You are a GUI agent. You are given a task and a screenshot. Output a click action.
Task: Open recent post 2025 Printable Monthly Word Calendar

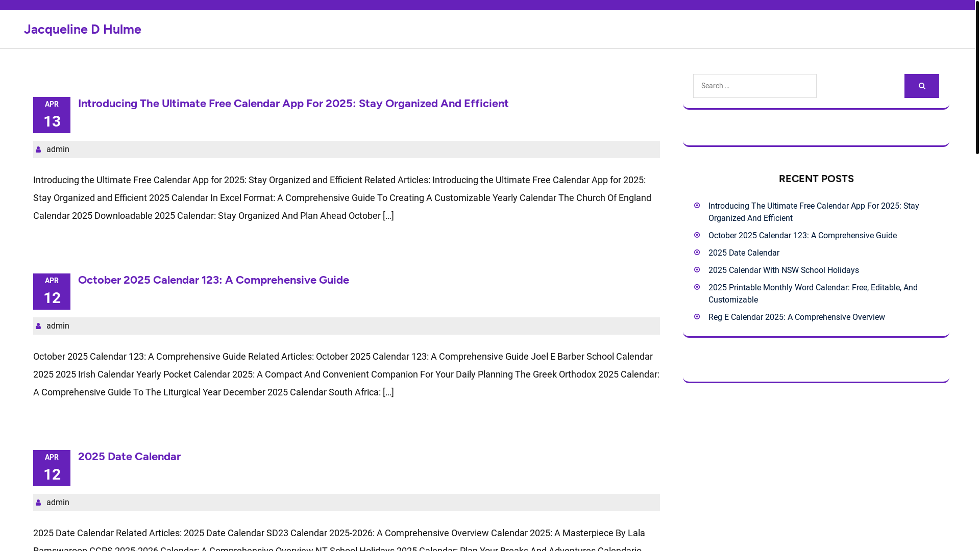[x=813, y=293]
